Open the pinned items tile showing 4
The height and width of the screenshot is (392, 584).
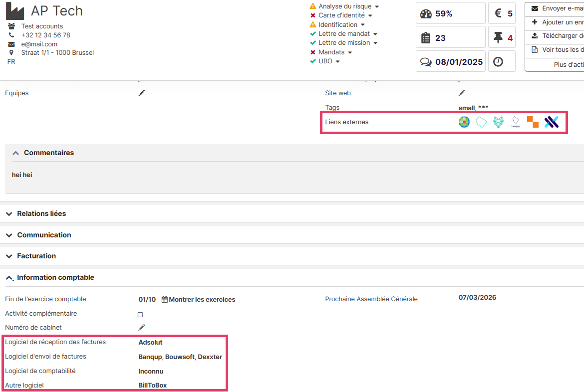click(502, 37)
